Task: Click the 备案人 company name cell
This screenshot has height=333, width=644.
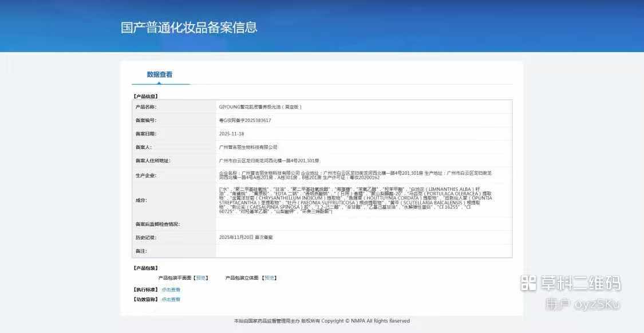Action: click(x=364, y=147)
